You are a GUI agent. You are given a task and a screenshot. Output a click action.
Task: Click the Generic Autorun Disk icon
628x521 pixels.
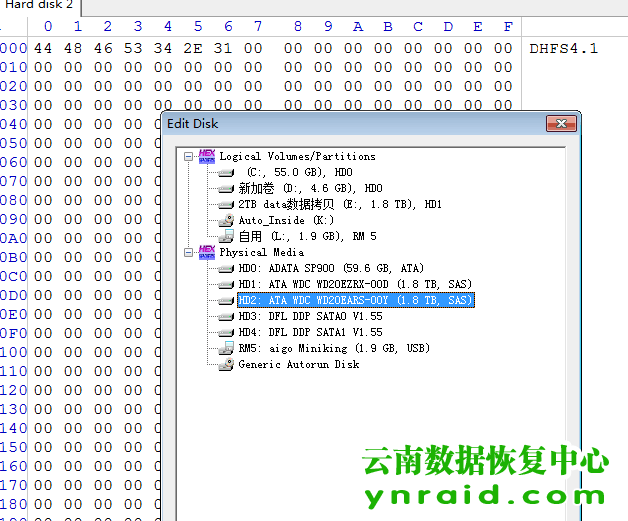[225, 364]
